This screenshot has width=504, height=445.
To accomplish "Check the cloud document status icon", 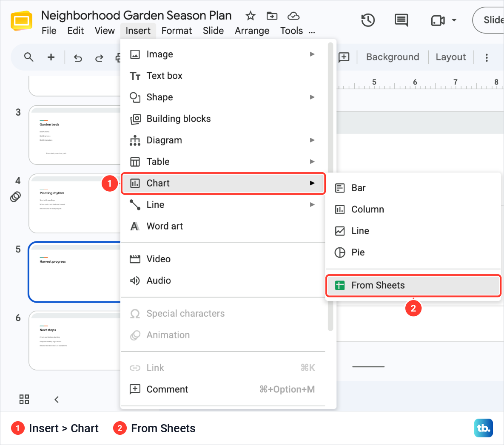I will coord(293,16).
